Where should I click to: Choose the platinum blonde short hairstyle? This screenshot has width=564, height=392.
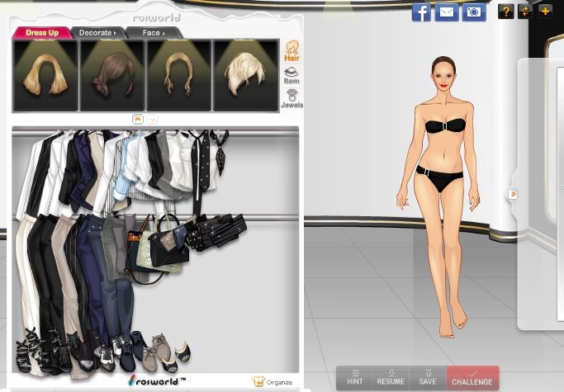(246, 74)
